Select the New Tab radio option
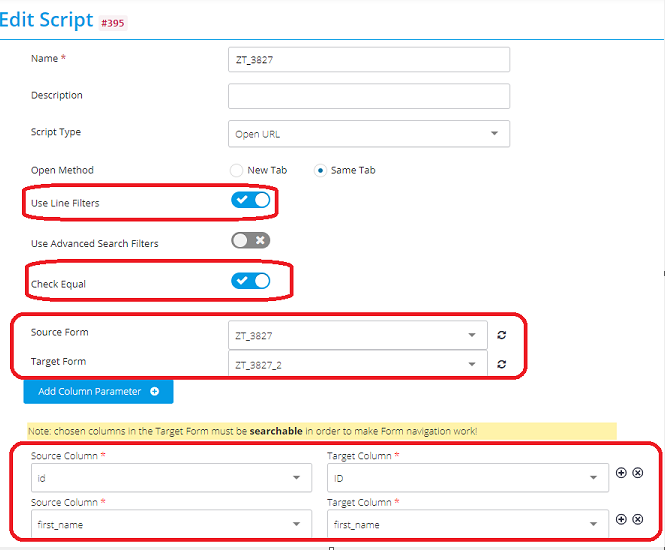This screenshot has height=550, width=665. click(x=236, y=170)
